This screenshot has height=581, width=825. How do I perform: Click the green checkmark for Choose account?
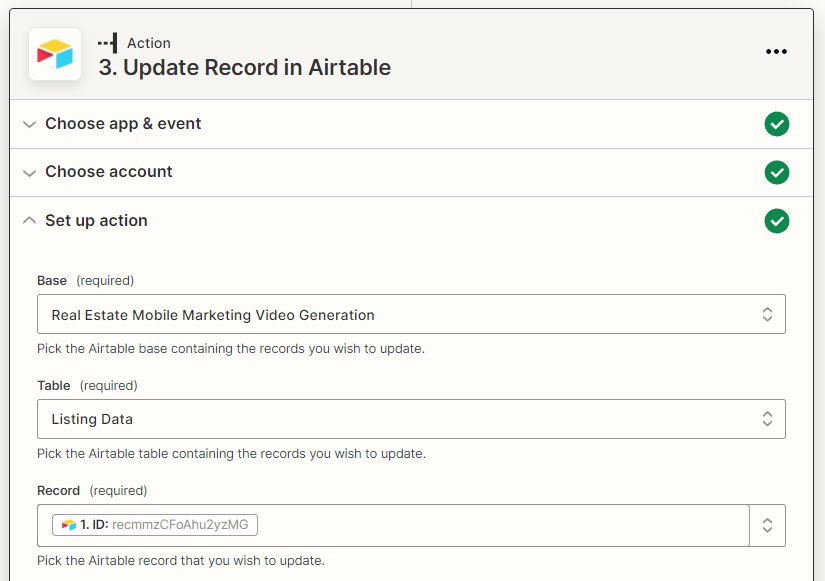[x=777, y=172]
